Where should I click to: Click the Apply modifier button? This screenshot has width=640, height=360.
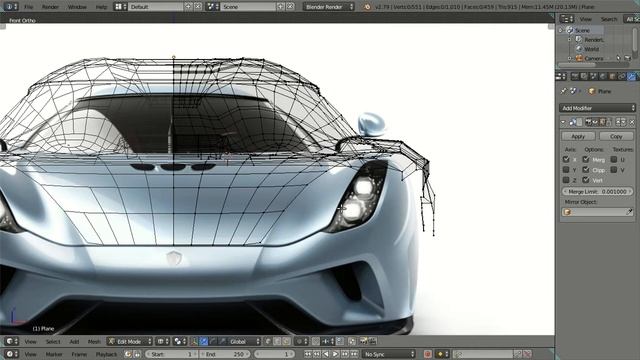[578, 136]
